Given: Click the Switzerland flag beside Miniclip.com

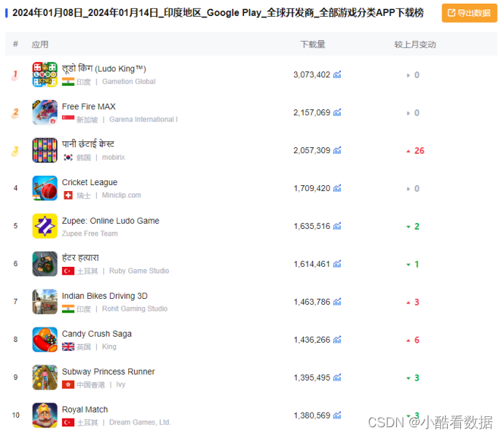Looking at the screenshot, I should (68, 195).
